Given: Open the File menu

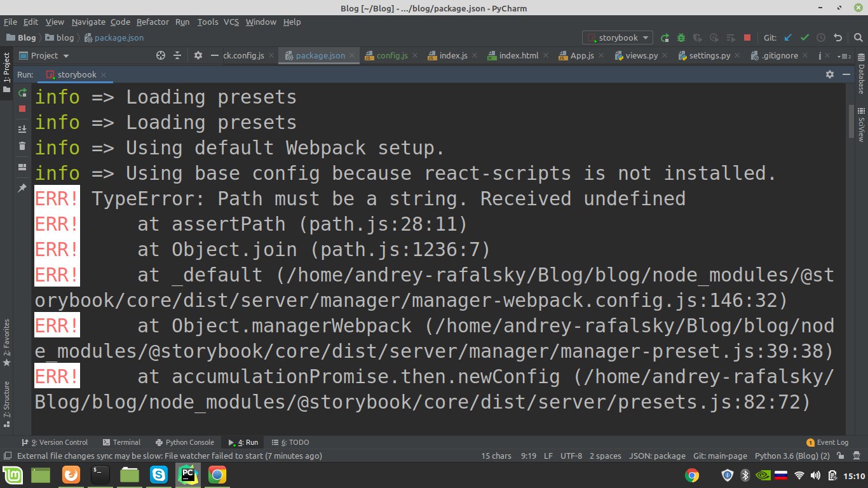Looking at the screenshot, I should click(x=10, y=22).
